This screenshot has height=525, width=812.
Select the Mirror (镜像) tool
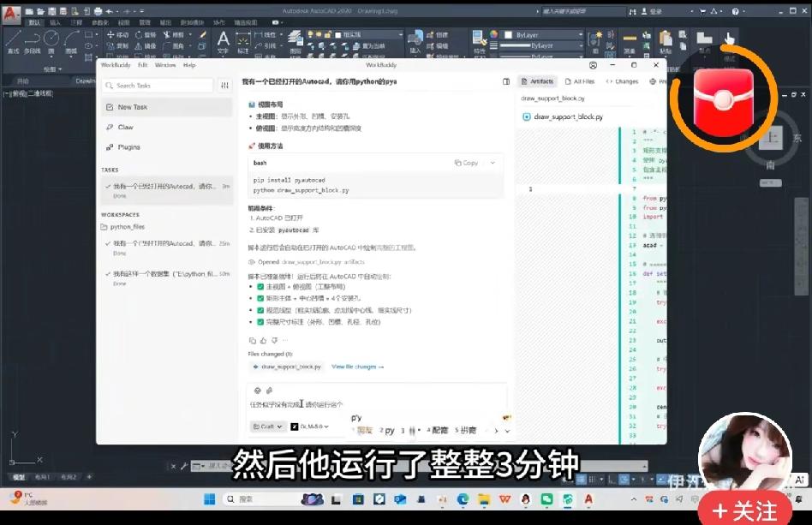(x=146, y=46)
